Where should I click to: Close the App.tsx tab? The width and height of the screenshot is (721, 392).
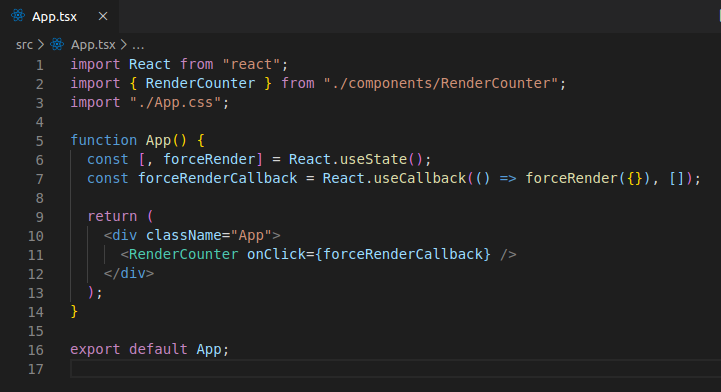click(103, 17)
